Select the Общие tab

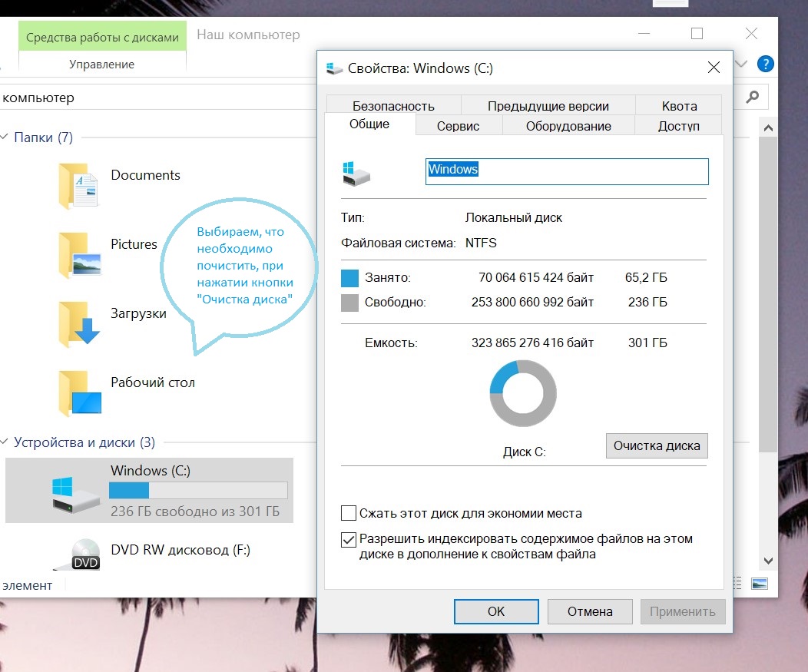pyautogui.click(x=369, y=124)
